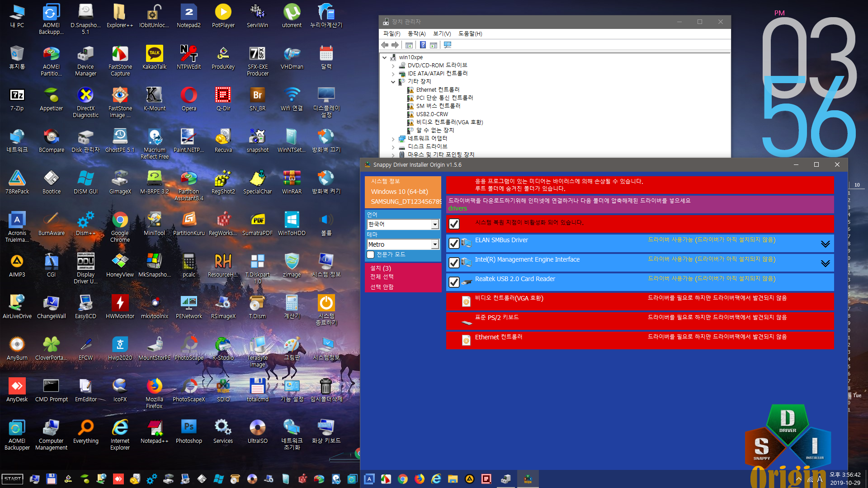Open 보기(V) menu in Device Manager
868x488 pixels.
442,33
